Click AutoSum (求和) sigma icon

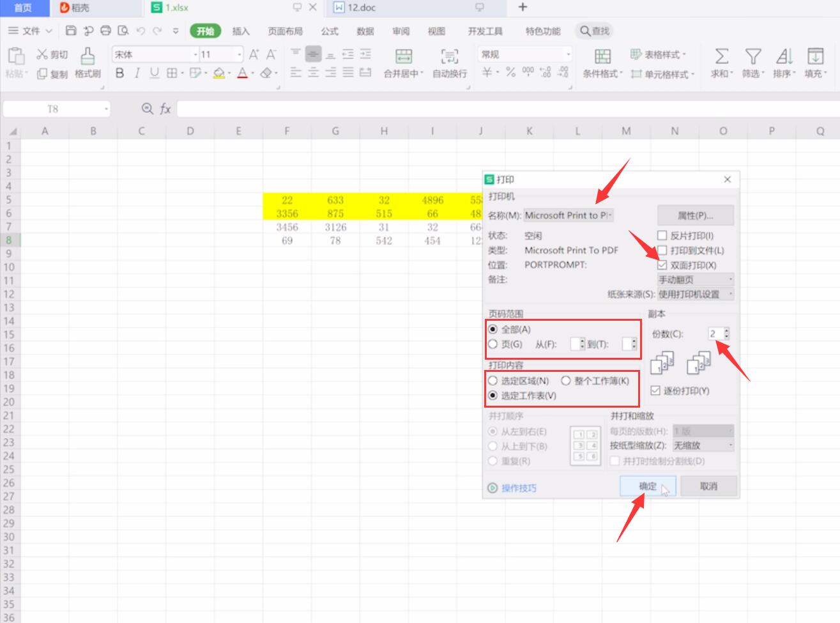click(x=722, y=56)
